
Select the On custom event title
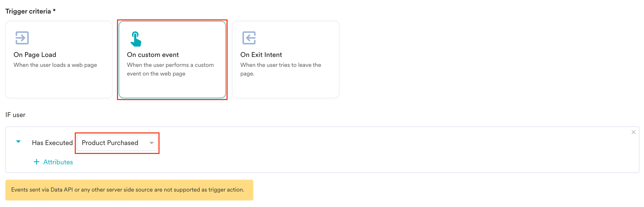(x=153, y=55)
